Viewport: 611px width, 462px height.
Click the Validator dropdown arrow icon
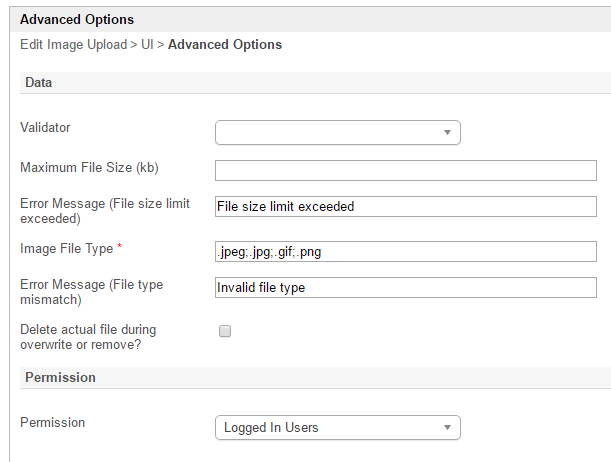pos(447,132)
